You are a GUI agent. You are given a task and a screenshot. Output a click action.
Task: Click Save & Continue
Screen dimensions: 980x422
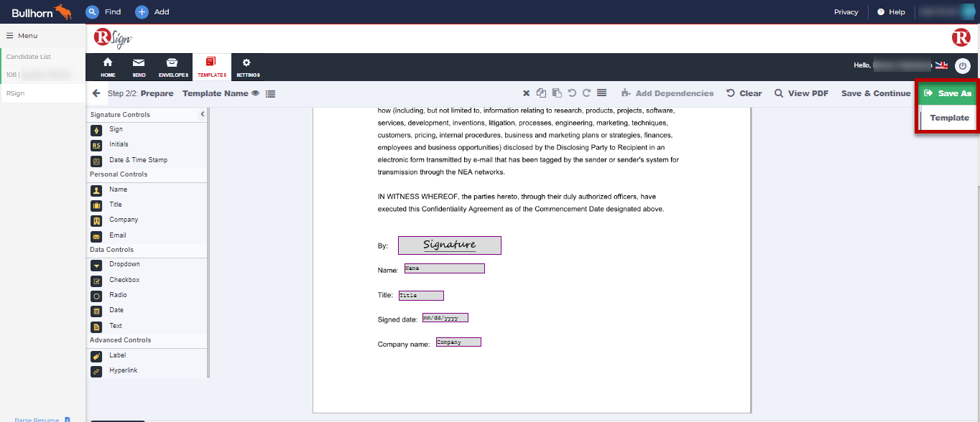point(875,93)
